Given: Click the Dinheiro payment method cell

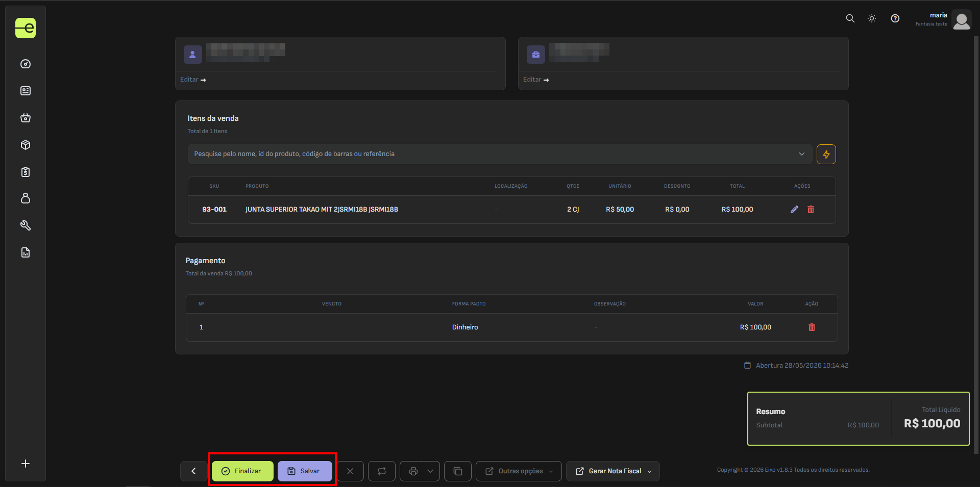Looking at the screenshot, I should (x=465, y=327).
